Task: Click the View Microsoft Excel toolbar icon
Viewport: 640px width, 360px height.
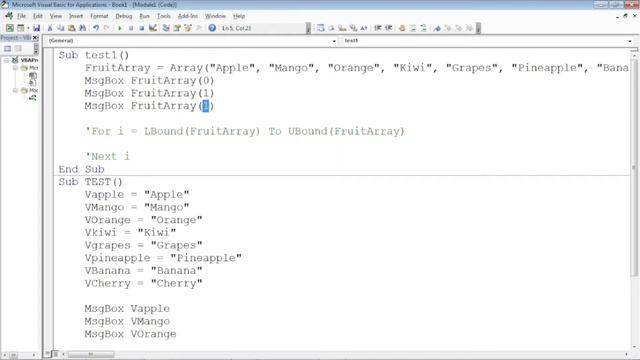Action: (9, 28)
